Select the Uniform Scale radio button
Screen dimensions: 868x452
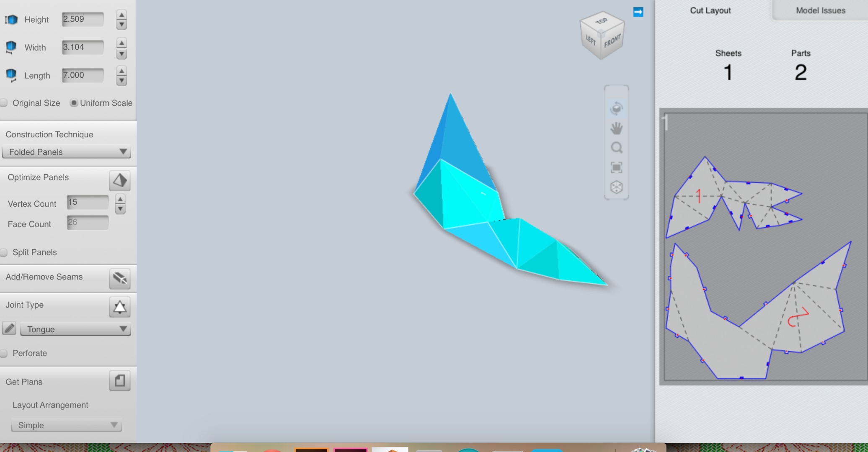coord(75,103)
